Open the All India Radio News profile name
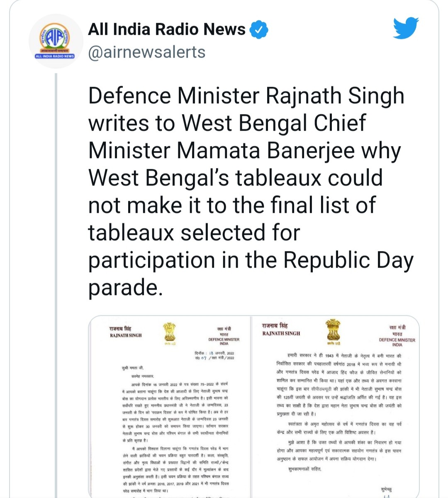The height and width of the screenshot is (498, 448). [x=167, y=29]
